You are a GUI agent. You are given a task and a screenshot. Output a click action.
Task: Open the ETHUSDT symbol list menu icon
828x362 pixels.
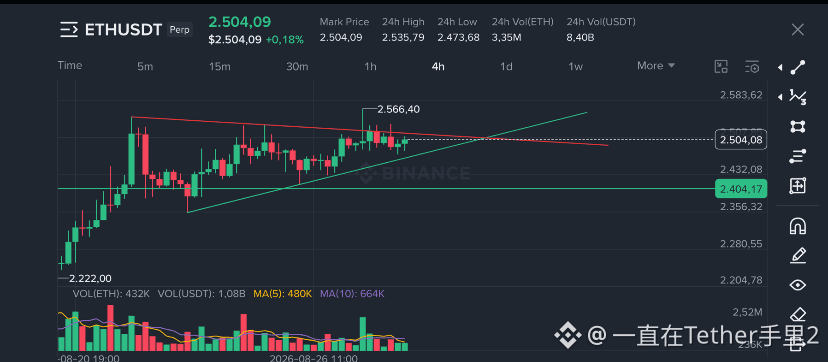[69, 30]
